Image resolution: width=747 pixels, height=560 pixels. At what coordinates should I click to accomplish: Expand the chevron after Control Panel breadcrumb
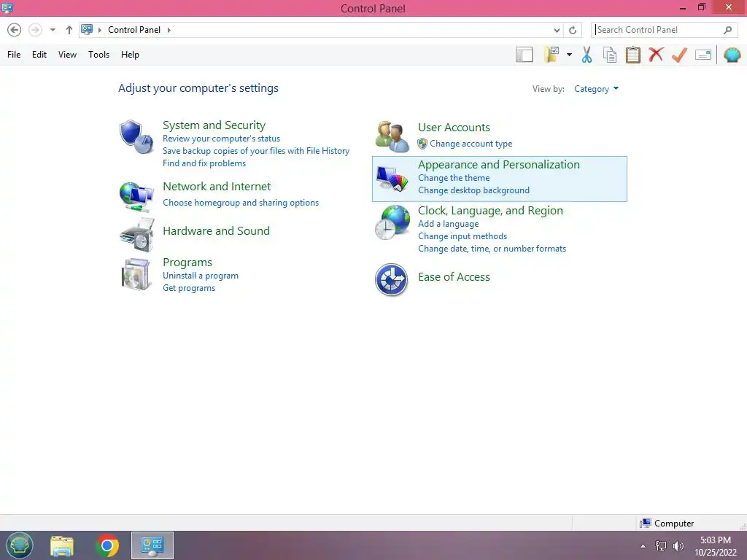click(169, 30)
